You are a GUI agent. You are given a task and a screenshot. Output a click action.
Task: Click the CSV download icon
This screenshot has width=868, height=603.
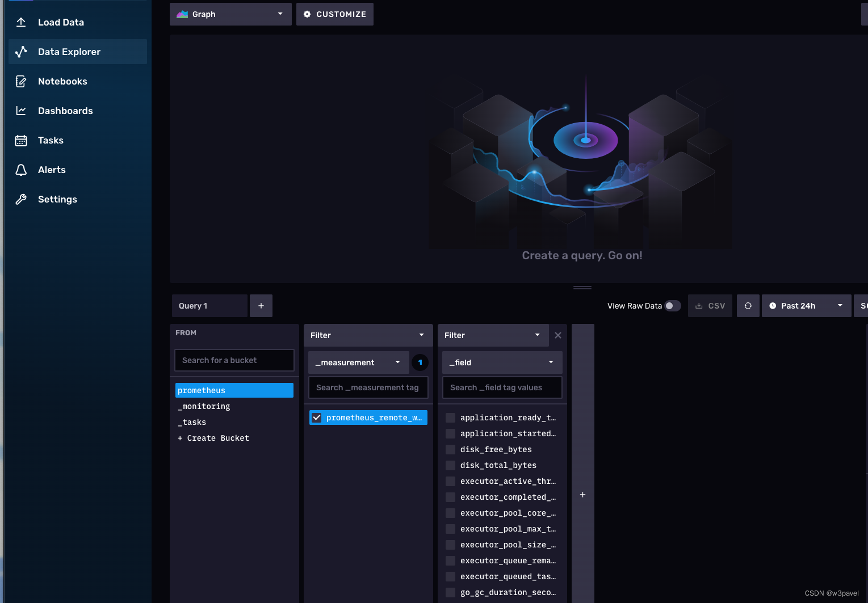(x=699, y=305)
